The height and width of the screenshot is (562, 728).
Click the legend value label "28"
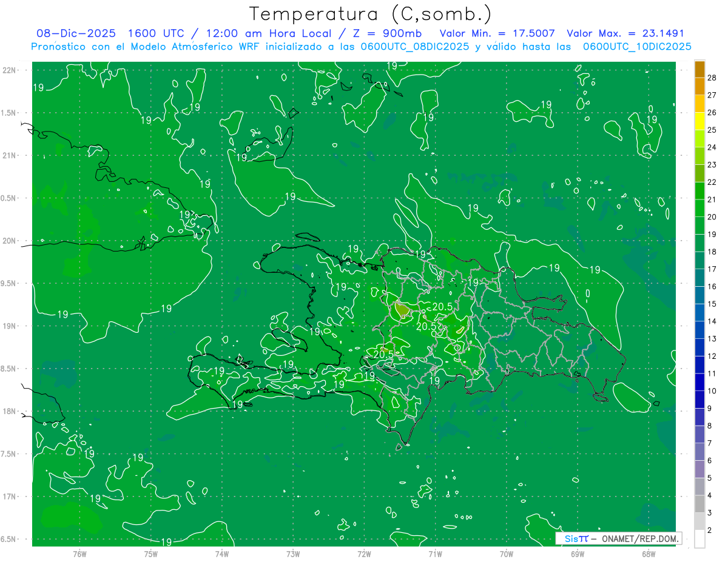pos(712,78)
